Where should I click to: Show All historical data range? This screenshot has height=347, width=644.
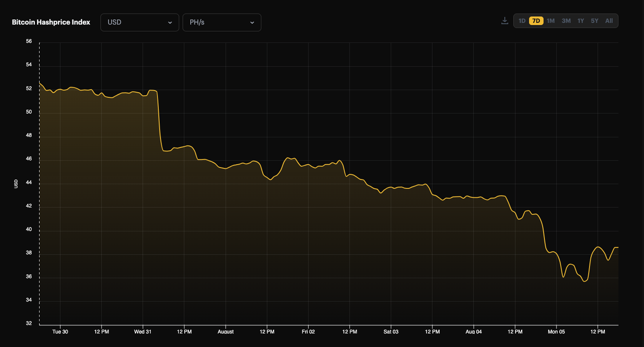(609, 21)
